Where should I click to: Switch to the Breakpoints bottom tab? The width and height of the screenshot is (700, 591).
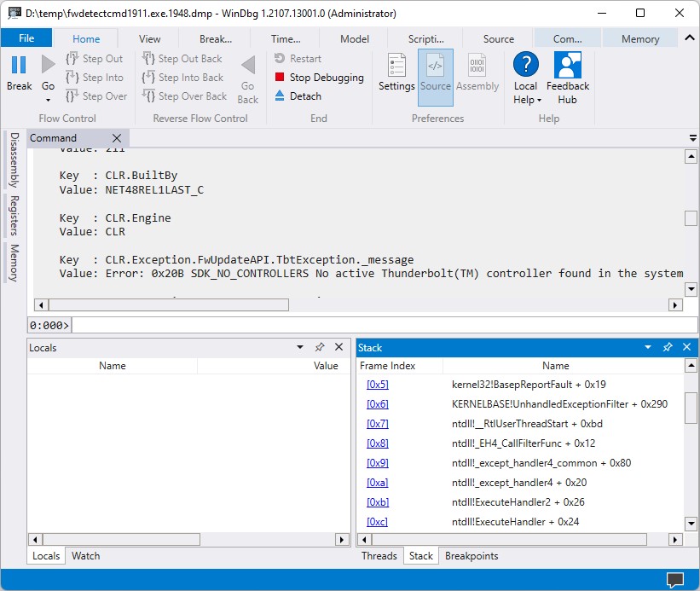click(x=471, y=556)
